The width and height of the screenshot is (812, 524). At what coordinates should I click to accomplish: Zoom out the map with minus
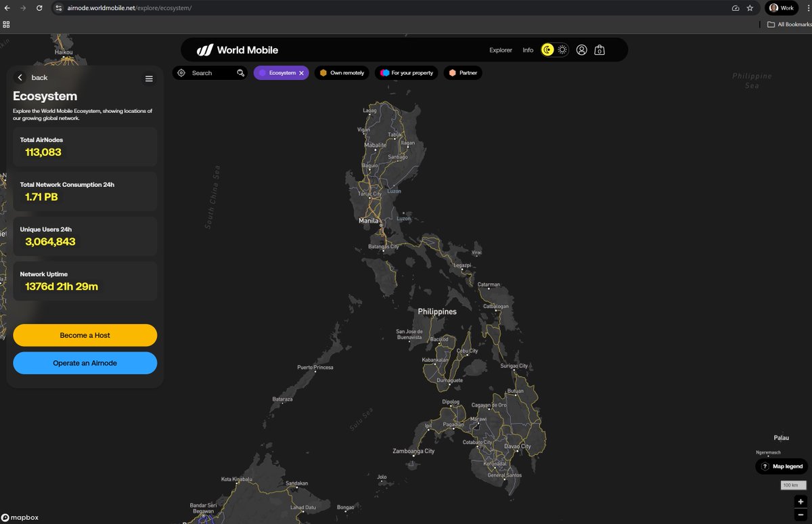pos(800,516)
